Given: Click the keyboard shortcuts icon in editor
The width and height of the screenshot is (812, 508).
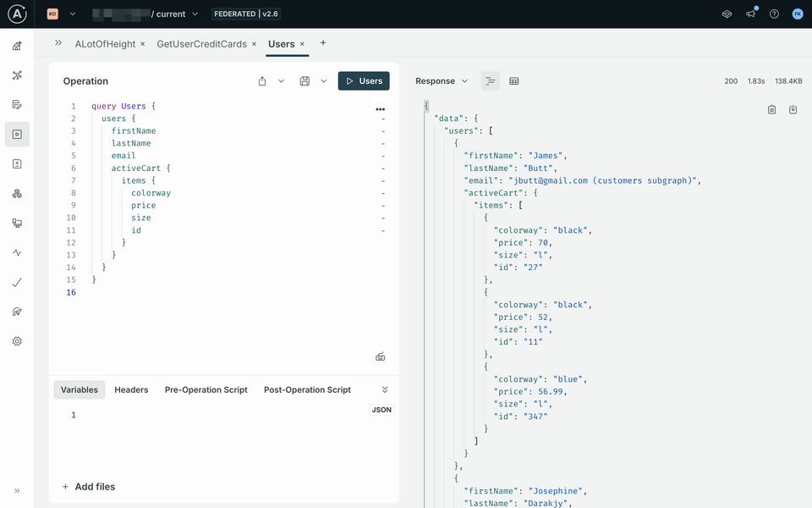Looking at the screenshot, I should pyautogui.click(x=380, y=356).
